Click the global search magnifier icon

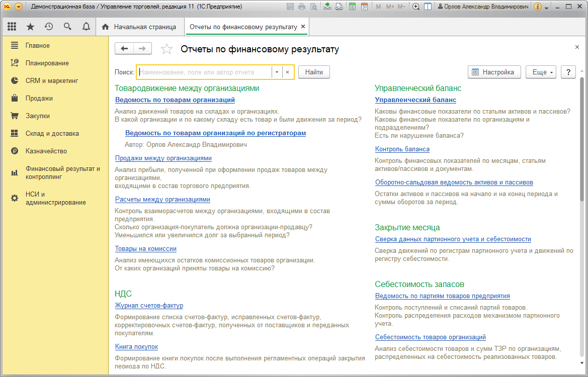(x=67, y=27)
